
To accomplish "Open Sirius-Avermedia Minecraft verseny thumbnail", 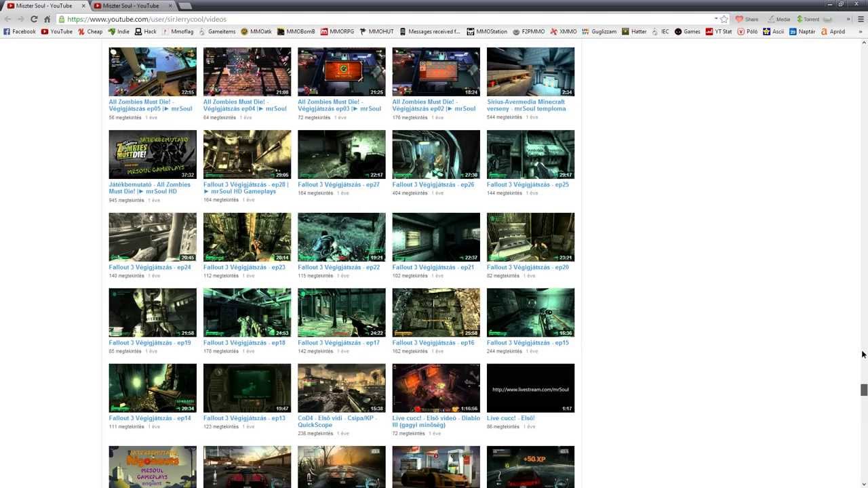I will (x=530, y=72).
